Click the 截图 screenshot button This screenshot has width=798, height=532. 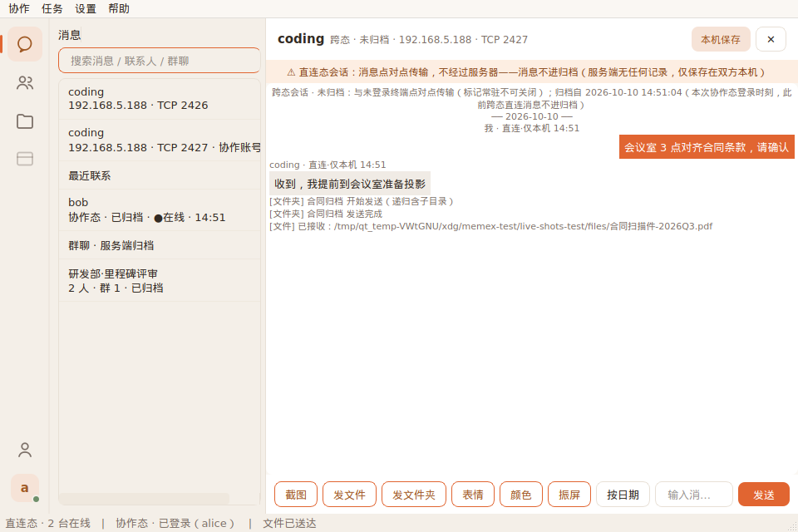[x=296, y=495]
